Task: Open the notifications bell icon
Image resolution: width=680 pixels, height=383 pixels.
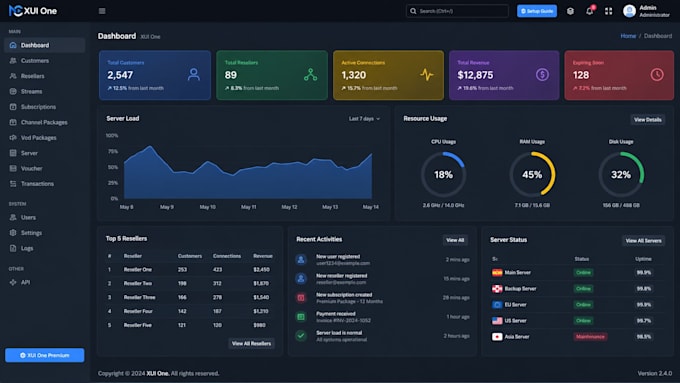Action: point(589,11)
